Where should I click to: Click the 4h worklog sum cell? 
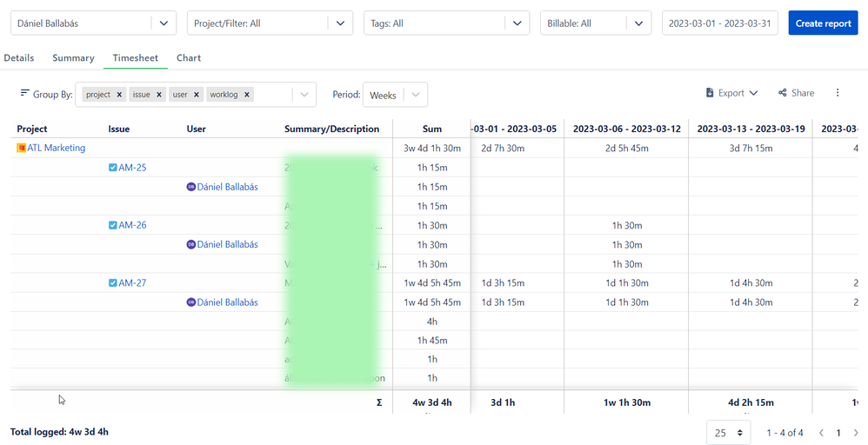(431, 322)
